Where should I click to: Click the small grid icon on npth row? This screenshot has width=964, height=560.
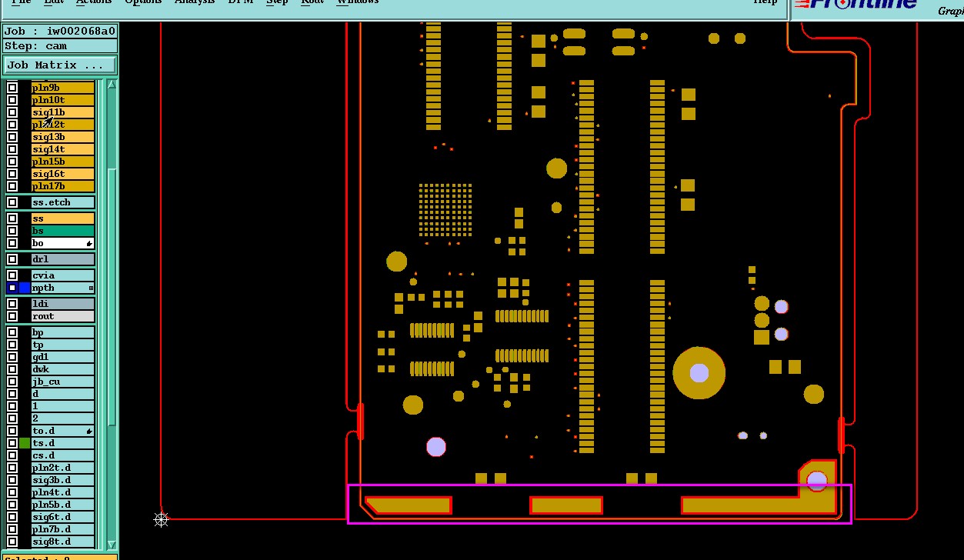coord(91,288)
